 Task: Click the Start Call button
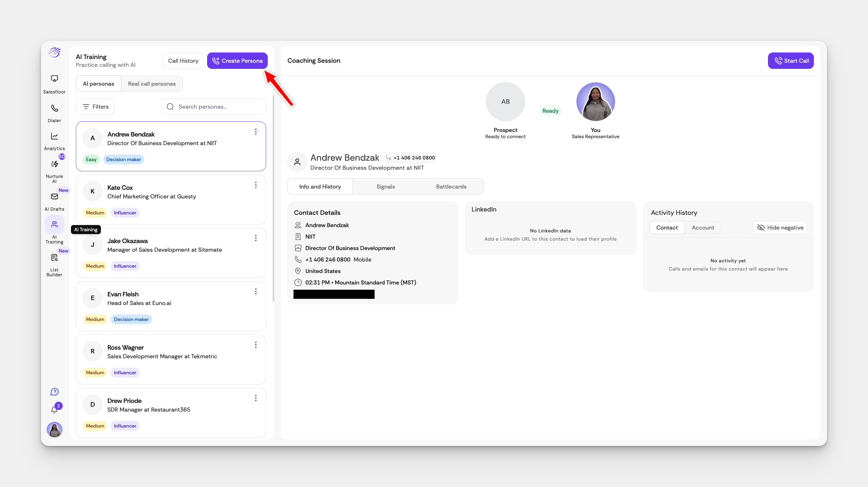tap(791, 61)
